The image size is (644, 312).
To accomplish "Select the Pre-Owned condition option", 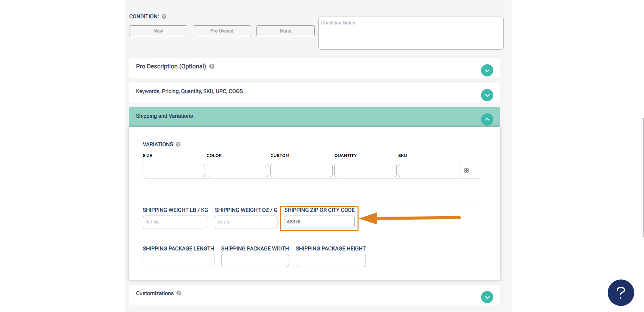I will [x=222, y=31].
